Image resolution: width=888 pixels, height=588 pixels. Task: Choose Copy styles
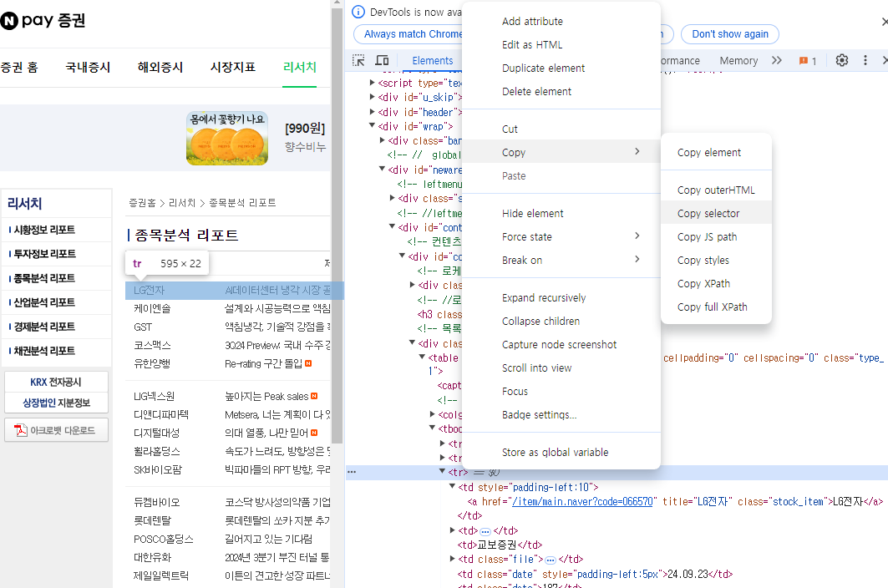(716, 261)
